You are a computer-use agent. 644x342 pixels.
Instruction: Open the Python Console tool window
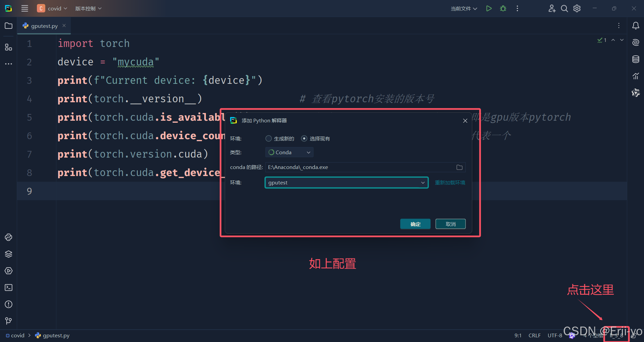[x=8, y=237]
